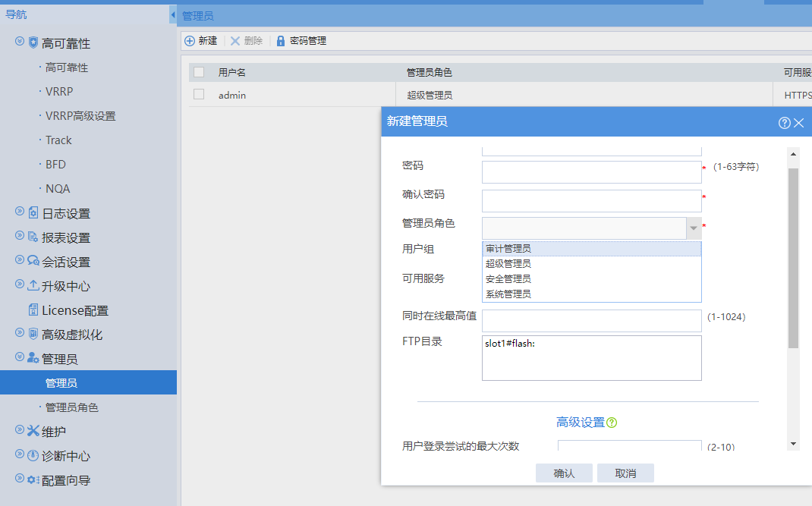
Task: Click the green help icon beside 高级设置
Action: click(x=612, y=423)
